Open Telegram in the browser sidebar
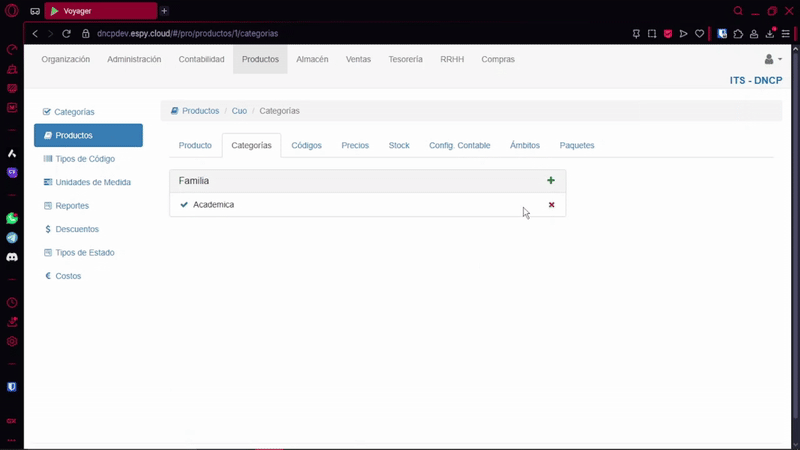Screen dimensions: 800x450 pyautogui.click(x=12, y=238)
